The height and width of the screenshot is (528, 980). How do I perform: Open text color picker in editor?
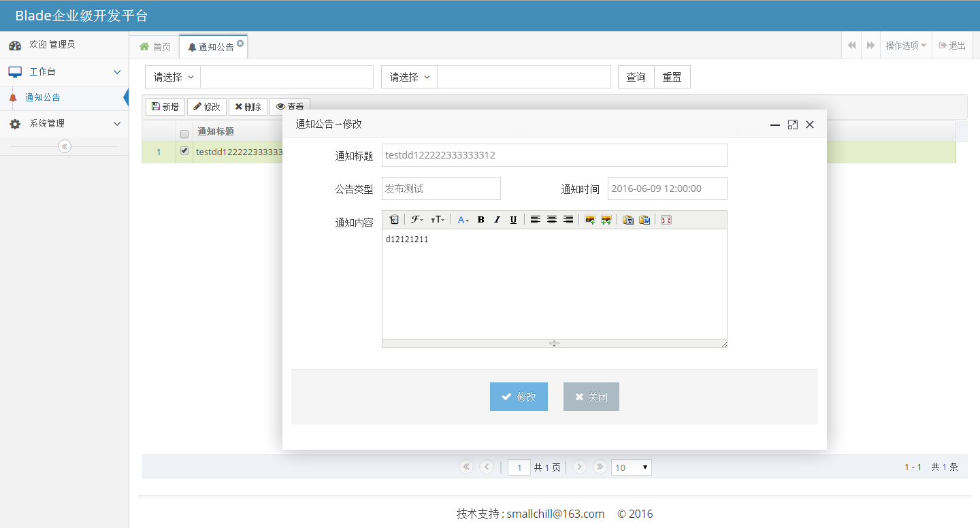463,220
